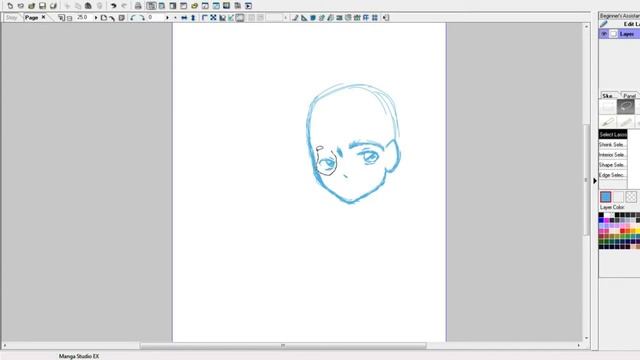Click the Paste icon in top toolbar
This screenshot has height=360, width=640.
pyautogui.click(x=88, y=6)
